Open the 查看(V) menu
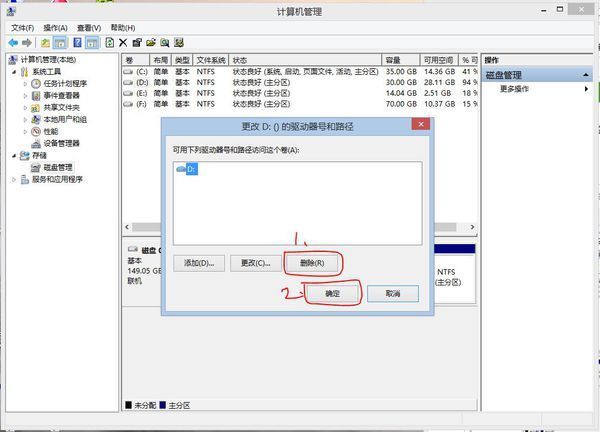This screenshot has width=600, height=432. click(89, 28)
